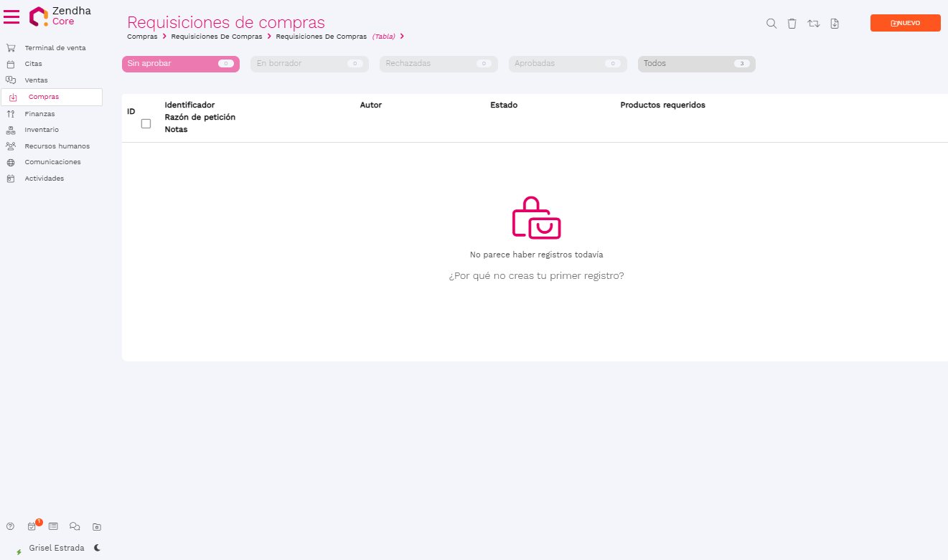Image resolution: width=948 pixels, height=560 pixels.
Task: Select the En borrador filter tab
Action: [309, 64]
